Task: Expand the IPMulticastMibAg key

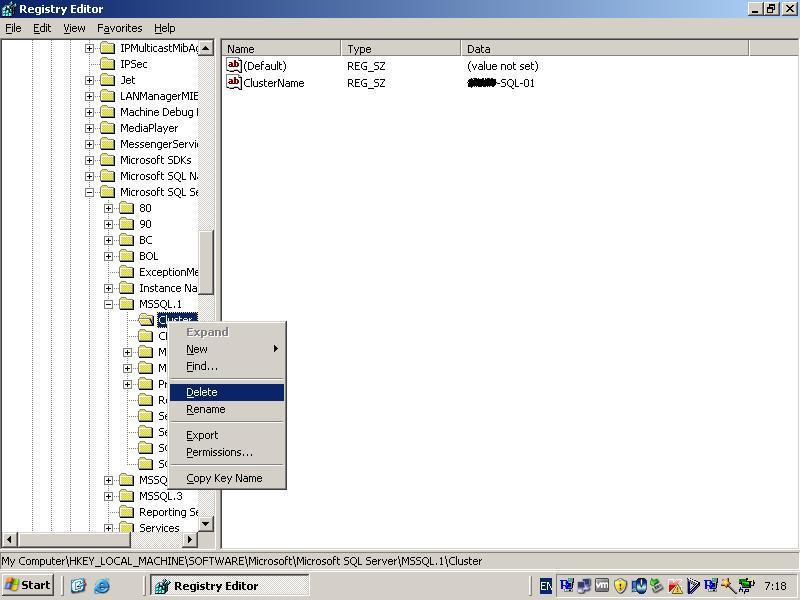Action: pyautogui.click(x=89, y=48)
